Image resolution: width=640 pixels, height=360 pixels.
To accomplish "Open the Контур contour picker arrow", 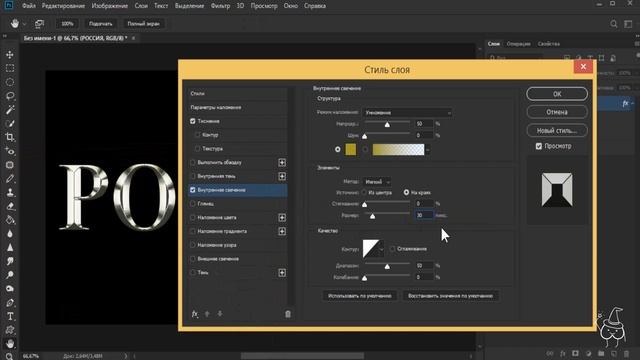I will 382,249.
